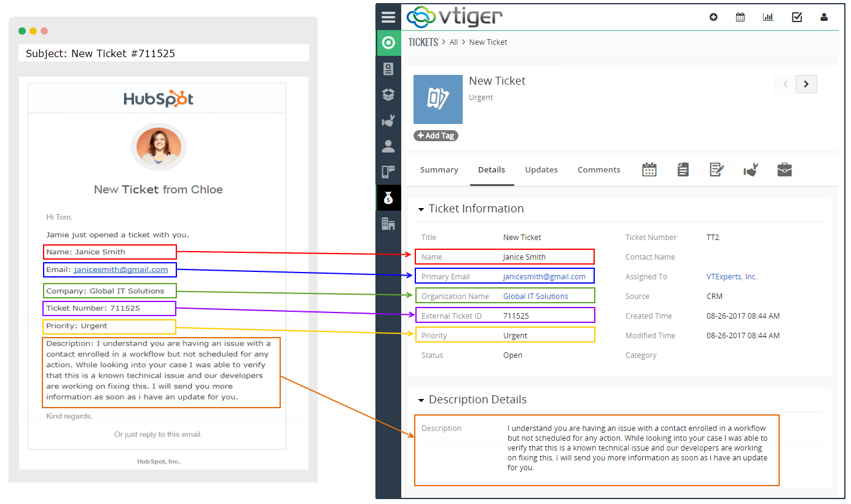
Task: Click the email subject line field
Action: tap(163, 53)
